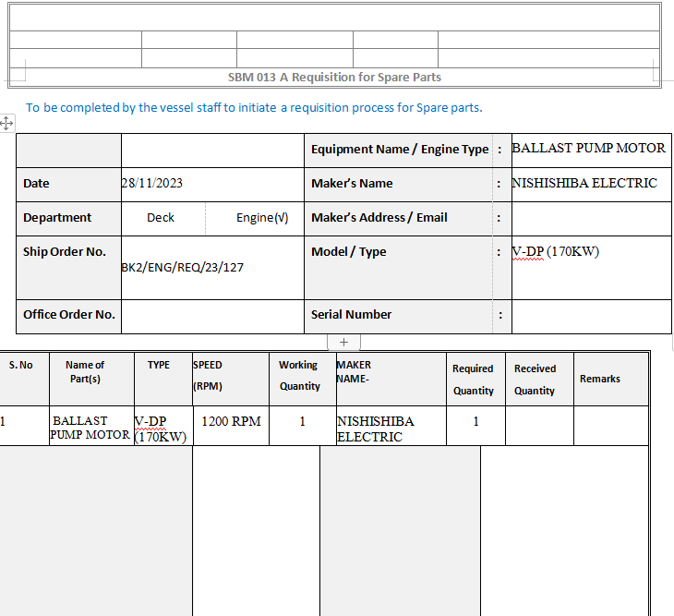
Task: Click the blue instruction sentence about vessel staff
Action: click(254, 107)
